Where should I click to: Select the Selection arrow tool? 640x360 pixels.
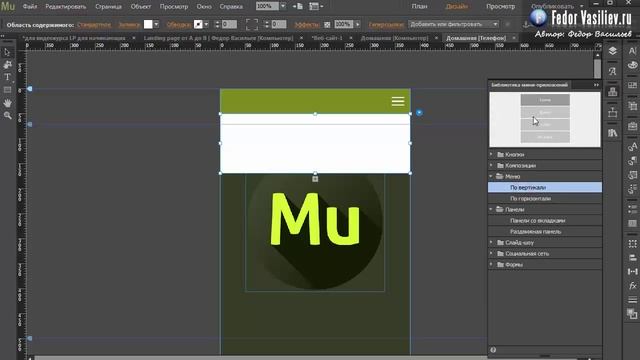[x=7, y=52]
